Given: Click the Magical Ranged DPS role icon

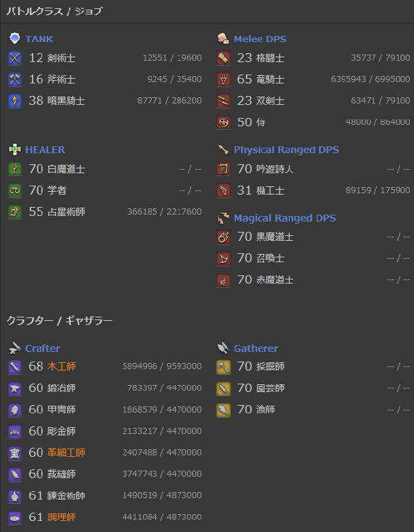Looking at the screenshot, I should click(x=224, y=218).
